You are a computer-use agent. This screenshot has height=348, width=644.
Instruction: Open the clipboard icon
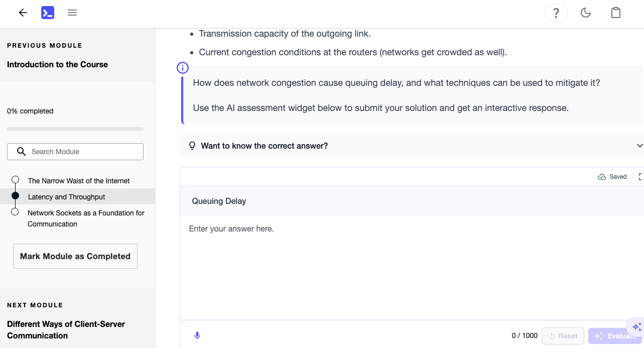point(616,12)
